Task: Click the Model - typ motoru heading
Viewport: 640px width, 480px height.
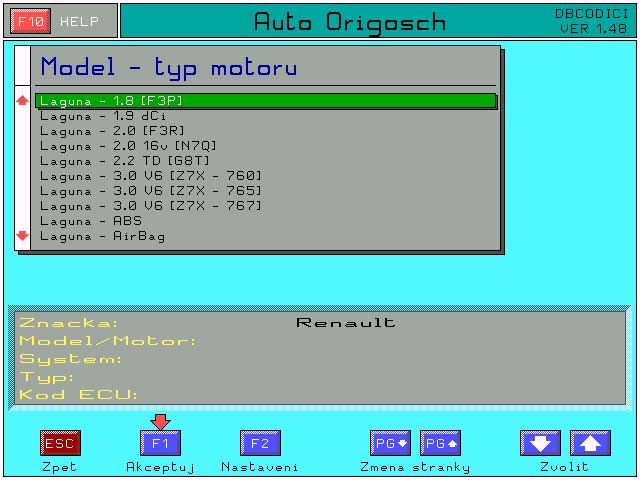Action: (x=169, y=68)
